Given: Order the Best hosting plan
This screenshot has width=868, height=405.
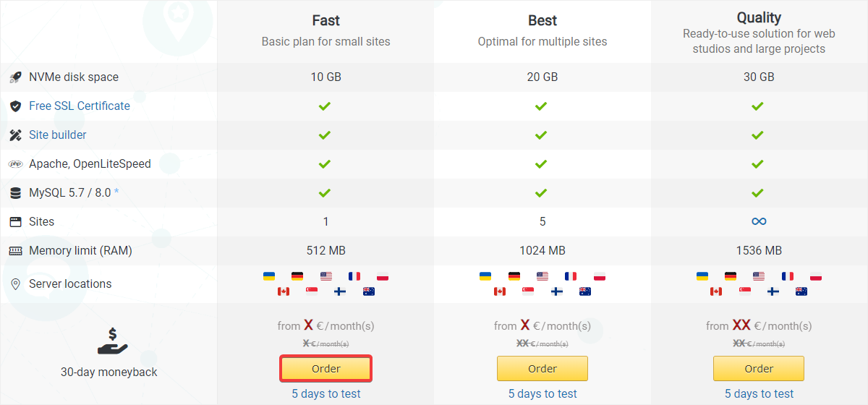Looking at the screenshot, I should click(542, 369).
